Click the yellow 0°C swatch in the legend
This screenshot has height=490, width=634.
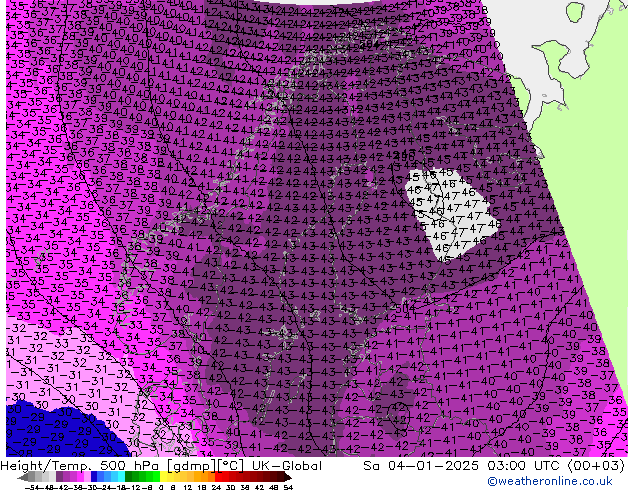163,476
